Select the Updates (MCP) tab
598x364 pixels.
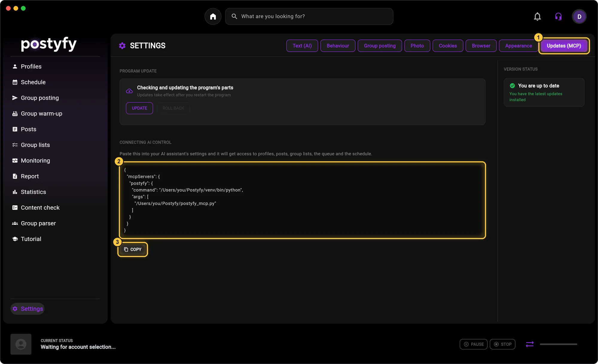click(x=564, y=46)
